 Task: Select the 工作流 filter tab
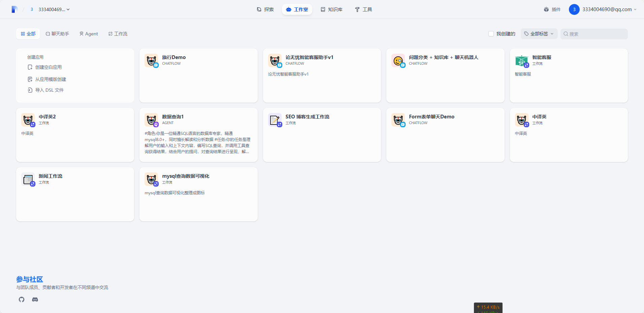118,34
